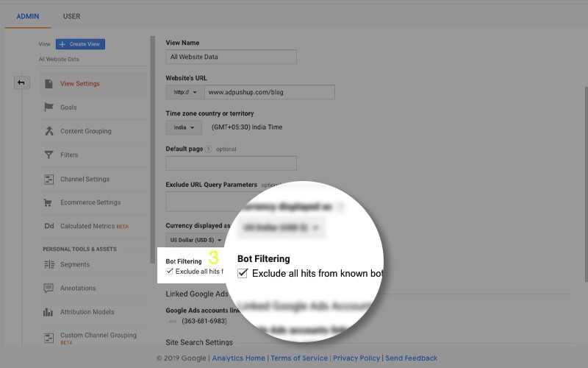The width and height of the screenshot is (588, 368).
Task: Click the Default page help icon
Action: (208, 149)
